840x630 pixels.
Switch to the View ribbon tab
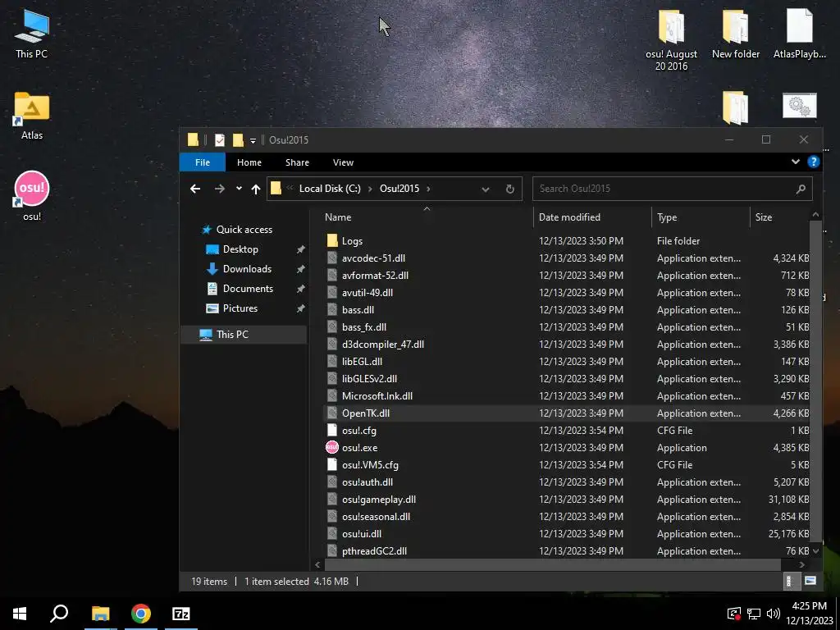[x=343, y=162]
